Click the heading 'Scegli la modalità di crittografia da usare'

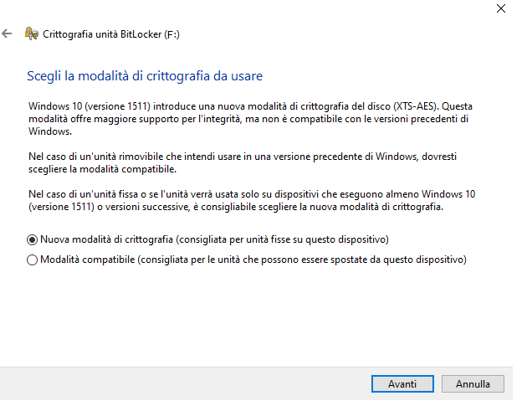tap(145, 76)
